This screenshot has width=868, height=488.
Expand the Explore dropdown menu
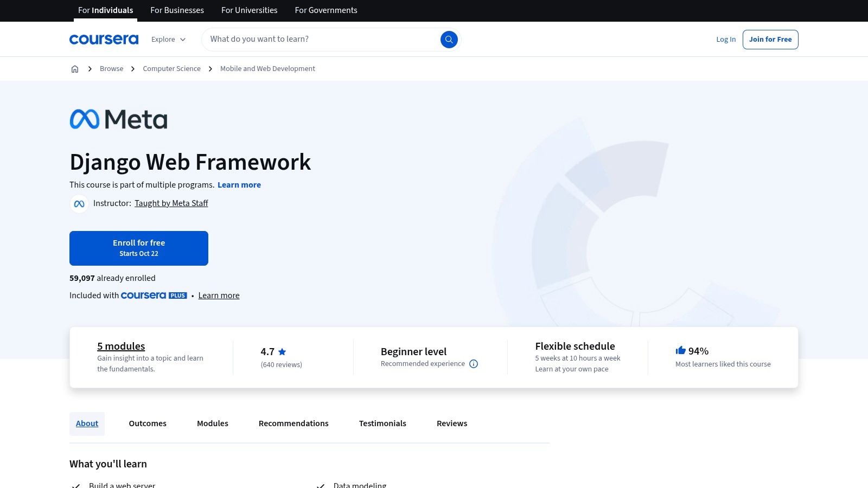pyautogui.click(x=168, y=40)
